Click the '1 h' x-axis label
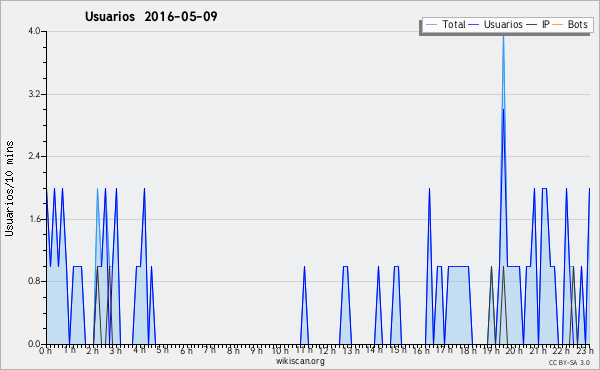600x370 pixels. pos(69,350)
